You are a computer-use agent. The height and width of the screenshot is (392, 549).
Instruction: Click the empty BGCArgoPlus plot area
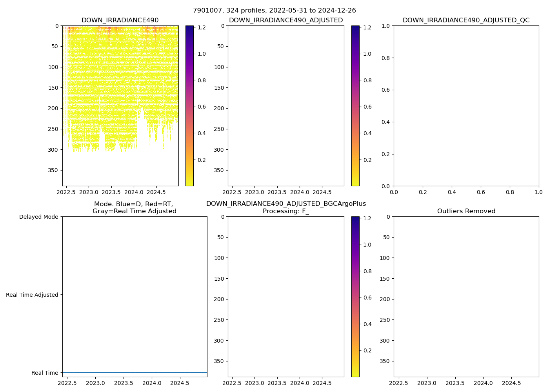coord(286,297)
